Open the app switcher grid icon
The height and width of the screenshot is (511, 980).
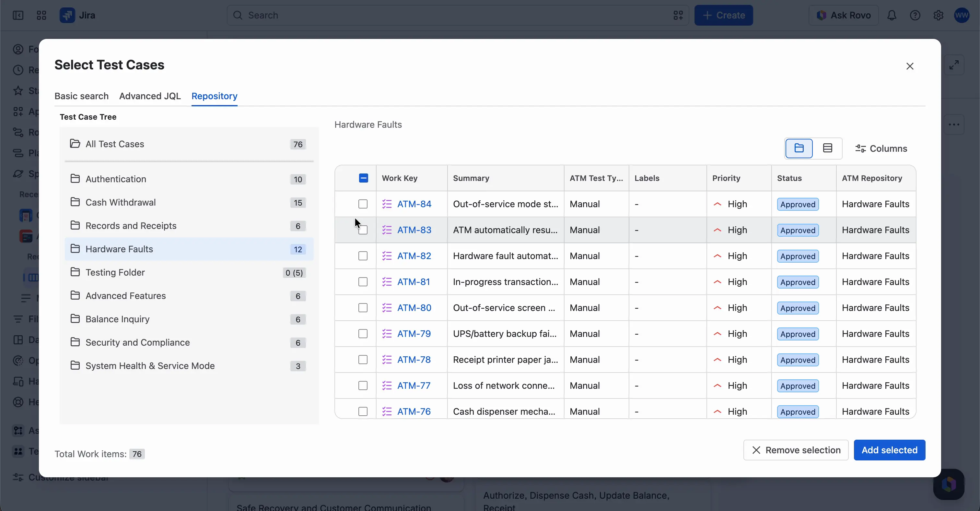click(x=41, y=15)
